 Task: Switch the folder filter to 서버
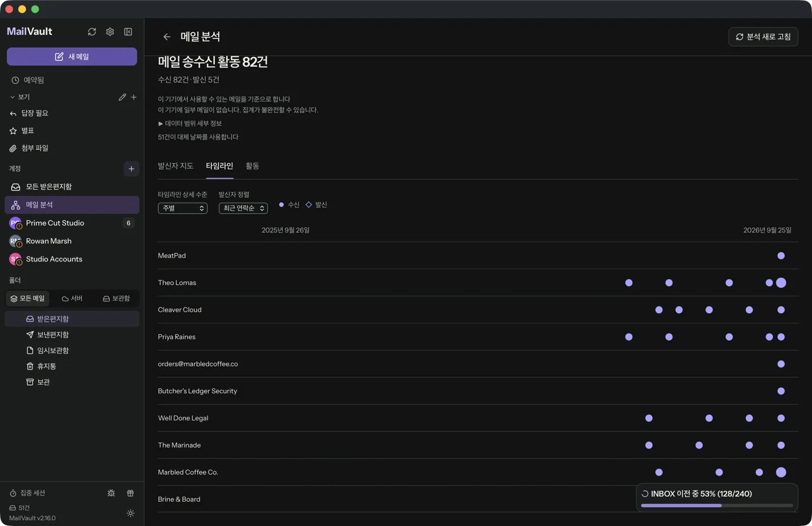coord(72,299)
